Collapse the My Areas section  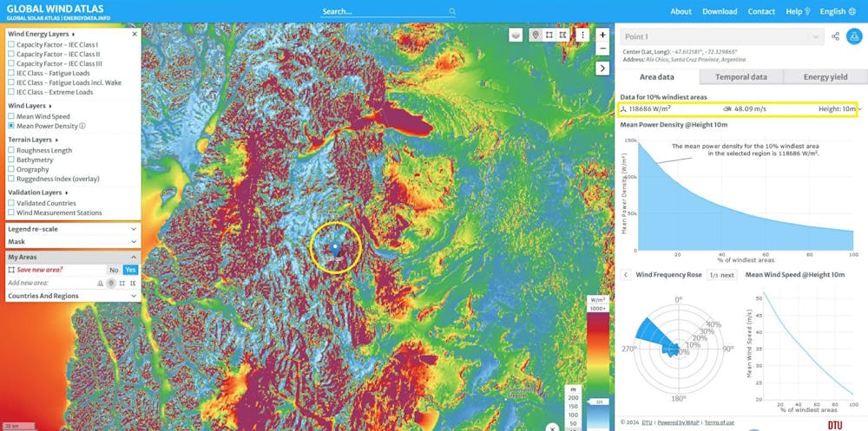(73, 258)
